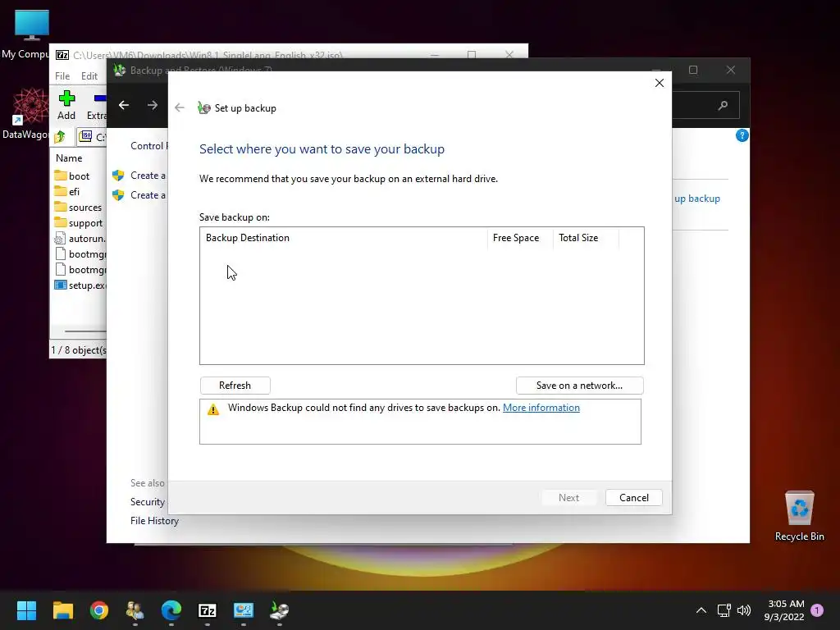The image size is (840, 630).
Task: Click ISO path icon in 7-Zip address bar
Action: [85, 137]
